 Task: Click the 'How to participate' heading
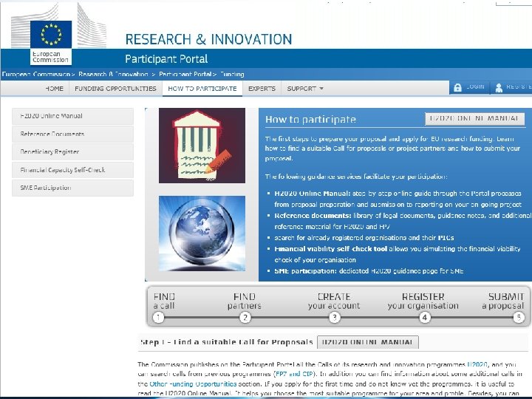310,120
